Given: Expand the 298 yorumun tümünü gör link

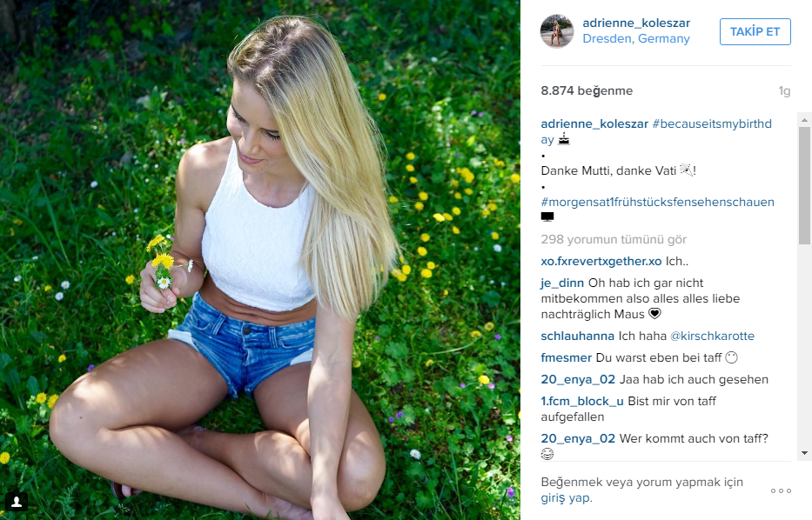Looking at the screenshot, I should [x=614, y=239].
